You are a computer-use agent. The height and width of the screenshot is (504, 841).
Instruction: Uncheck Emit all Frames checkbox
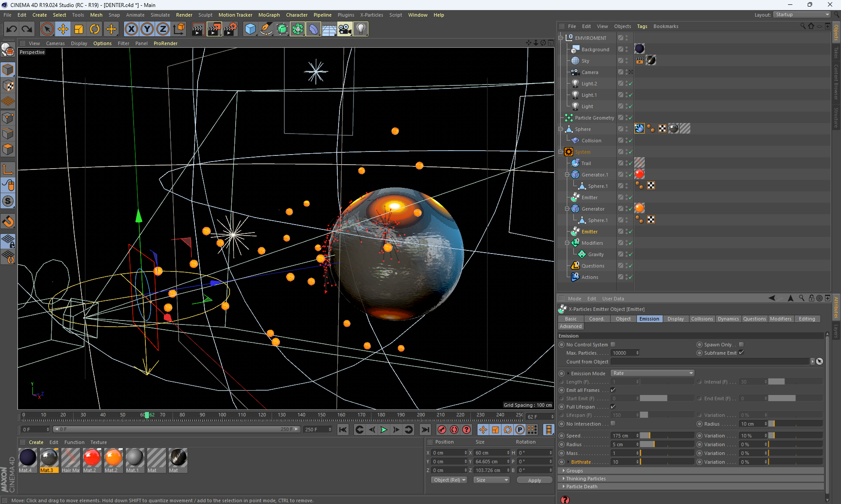613,390
